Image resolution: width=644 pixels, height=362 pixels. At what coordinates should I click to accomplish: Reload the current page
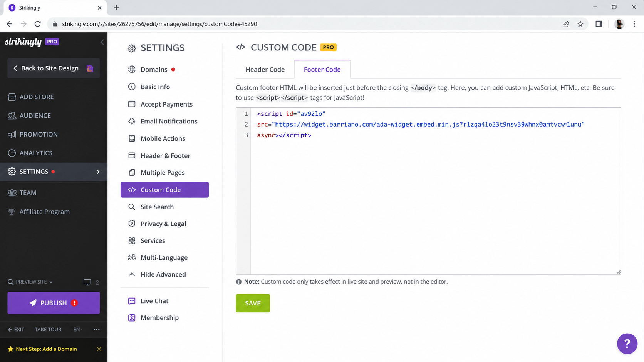click(38, 24)
